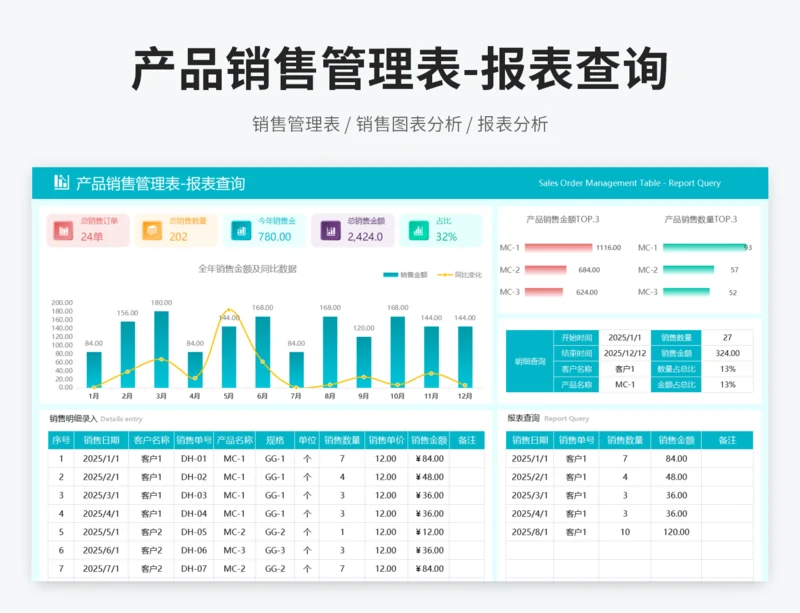This screenshot has height=613, width=800.
Task: Click the GG-3 specification cell
Action: (275, 550)
